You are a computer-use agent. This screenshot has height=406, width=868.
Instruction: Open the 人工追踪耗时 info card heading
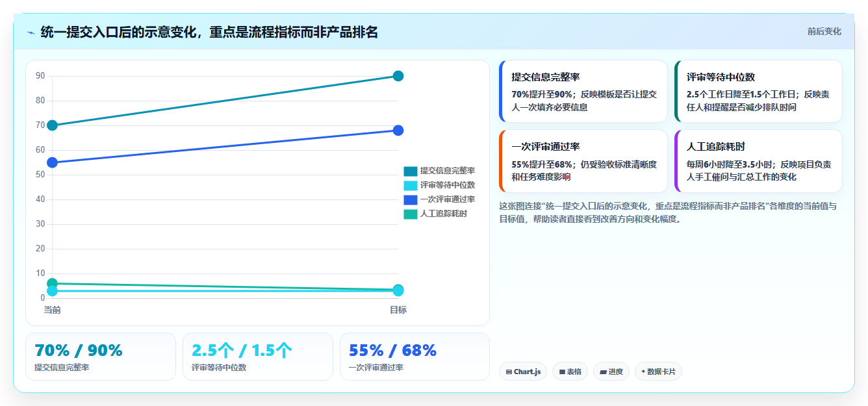click(716, 147)
